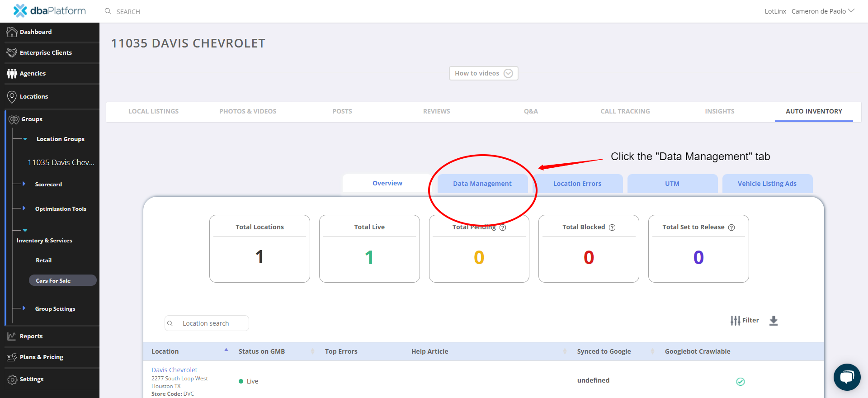Click the Groups icon in sidebar
The image size is (868, 398).
[14, 119]
